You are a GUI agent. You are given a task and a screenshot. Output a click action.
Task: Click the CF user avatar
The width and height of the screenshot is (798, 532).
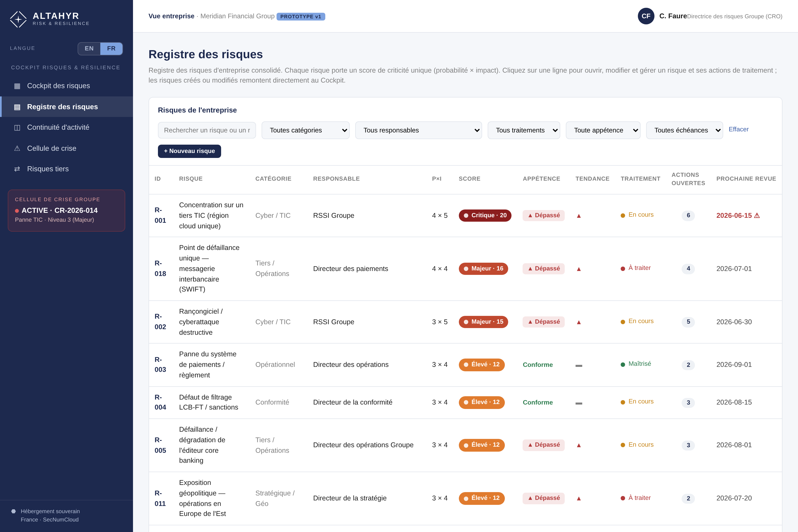[646, 16]
